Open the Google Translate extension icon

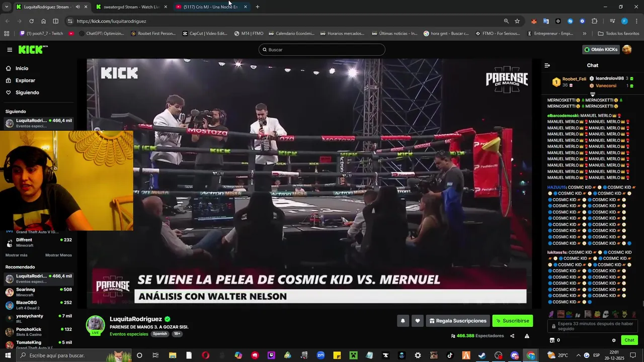(x=546, y=21)
